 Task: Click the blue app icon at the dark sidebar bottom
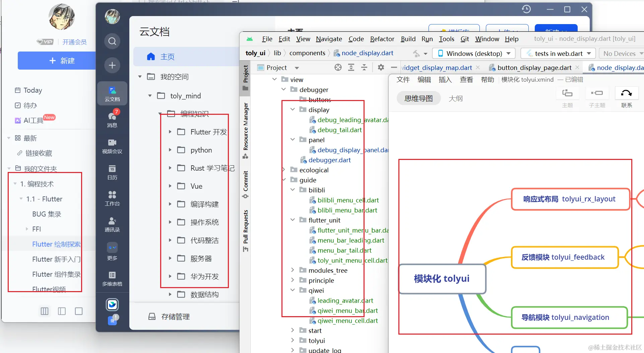coord(112,305)
